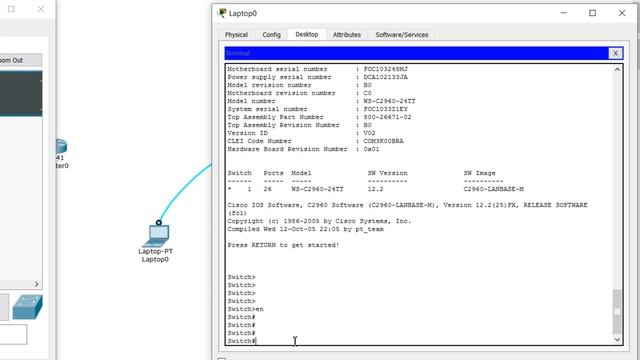Open the Config tab

coord(271,35)
